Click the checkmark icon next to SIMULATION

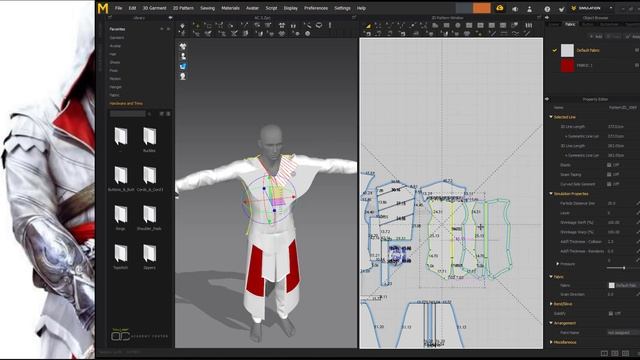tap(562, 9)
